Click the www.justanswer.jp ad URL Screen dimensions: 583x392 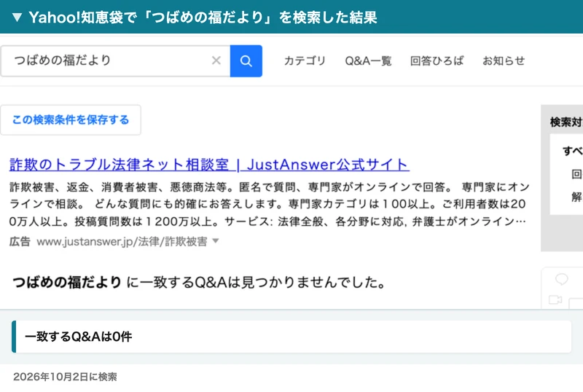pyautogui.click(x=122, y=242)
